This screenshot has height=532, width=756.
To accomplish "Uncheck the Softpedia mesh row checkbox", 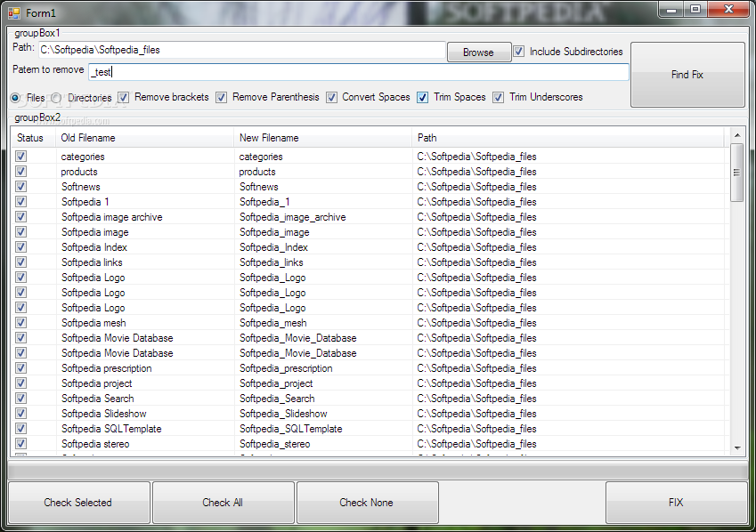I will (x=20, y=322).
